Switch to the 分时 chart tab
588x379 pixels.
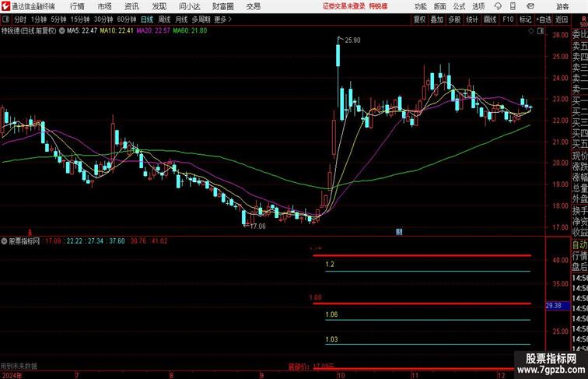click(x=20, y=19)
